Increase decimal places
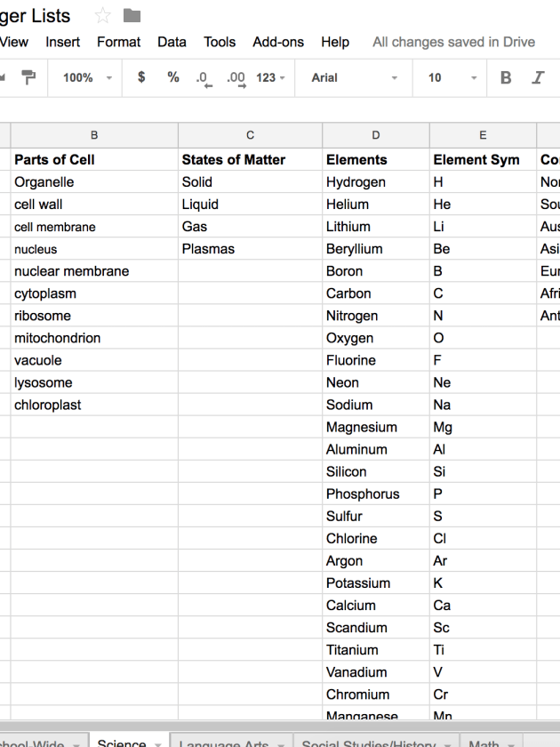This screenshot has width=560, height=747. (236, 78)
